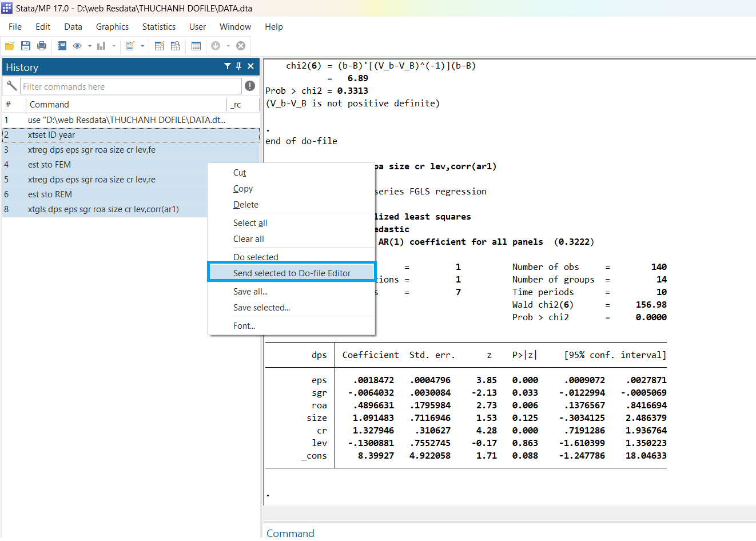Image resolution: width=756 pixels, height=541 pixels.
Task: Open the Variables Manager icon
Action: coord(196,46)
